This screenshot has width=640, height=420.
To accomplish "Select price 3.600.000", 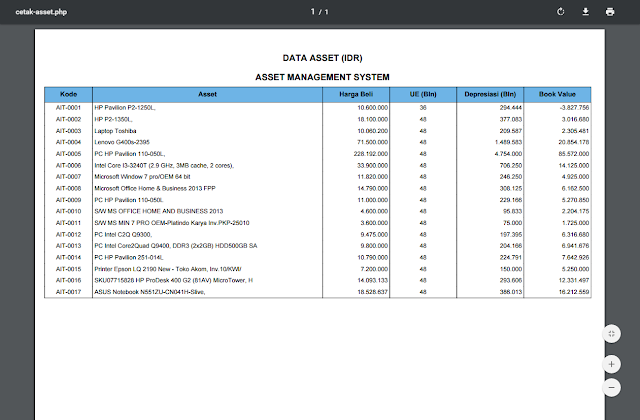I will pyautogui.click(x=374, y=223).
